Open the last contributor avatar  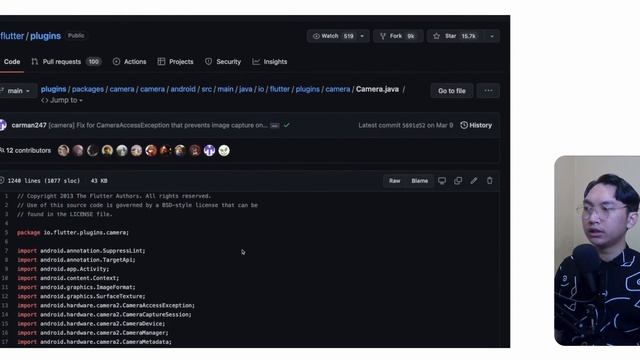(x=224, y=151)
